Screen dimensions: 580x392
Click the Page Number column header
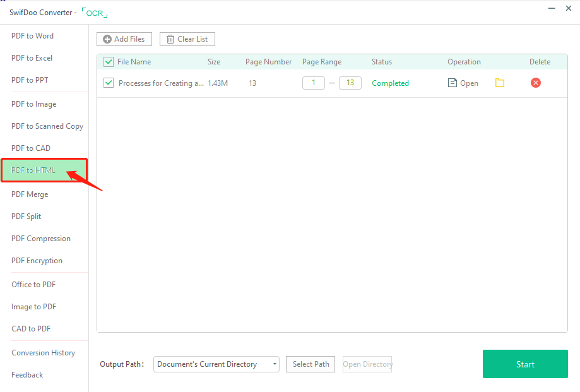[x=269, y=62]
